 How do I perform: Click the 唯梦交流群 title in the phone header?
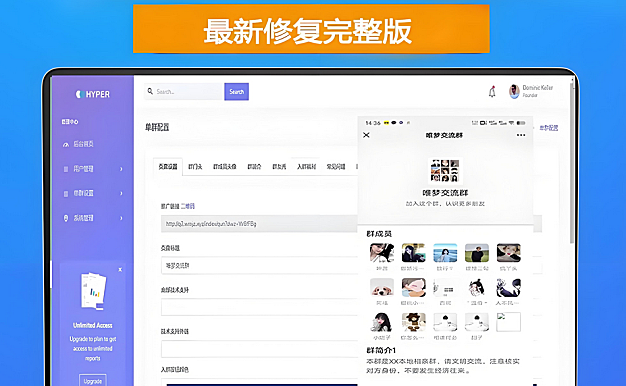click(x=444, y=135)
